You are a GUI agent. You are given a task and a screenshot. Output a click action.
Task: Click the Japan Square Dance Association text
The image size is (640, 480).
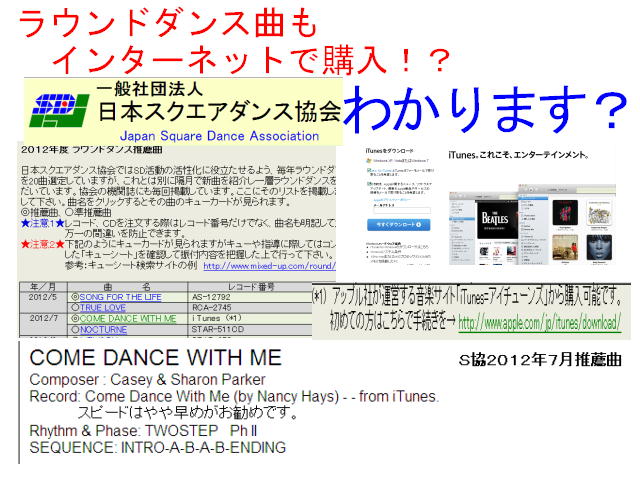pyautogui.click(x=220, y=136)
